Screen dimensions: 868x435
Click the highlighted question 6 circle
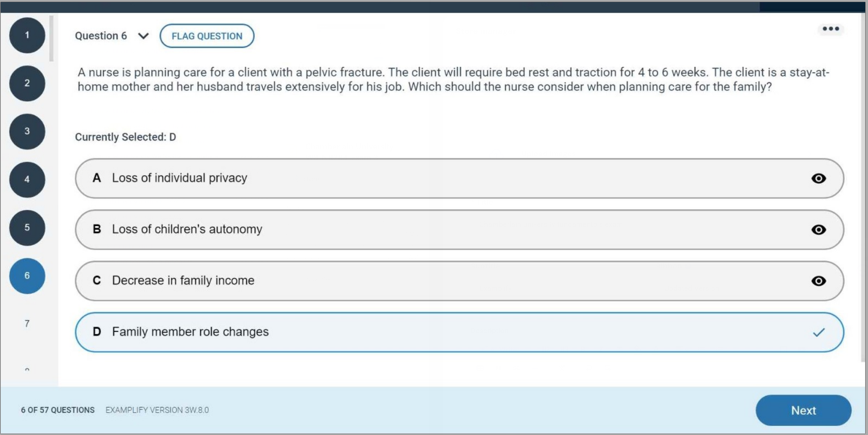pos(27,275)
